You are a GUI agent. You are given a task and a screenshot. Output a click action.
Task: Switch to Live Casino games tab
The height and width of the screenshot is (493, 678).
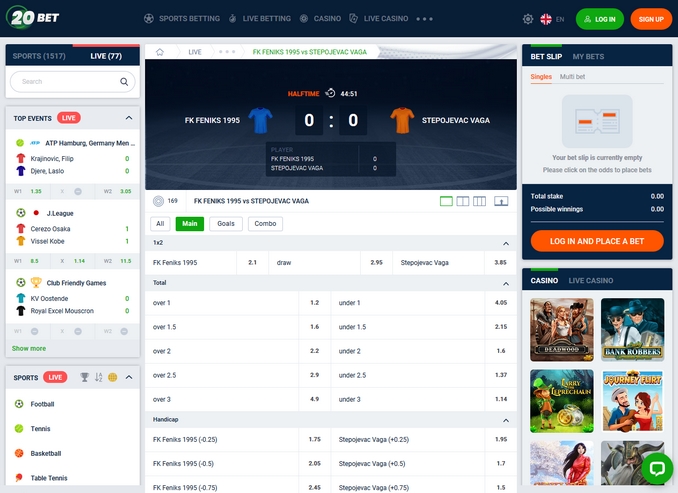[x=591, y=281]
